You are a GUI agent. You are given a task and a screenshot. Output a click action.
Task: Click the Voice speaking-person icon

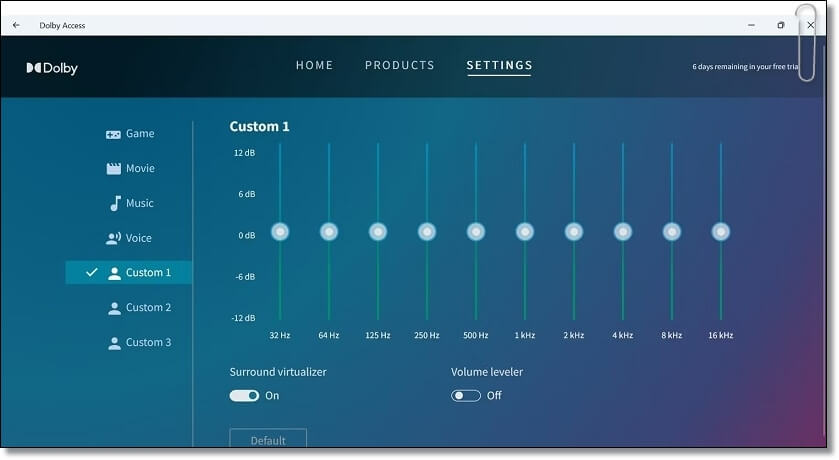click(113, 239)
